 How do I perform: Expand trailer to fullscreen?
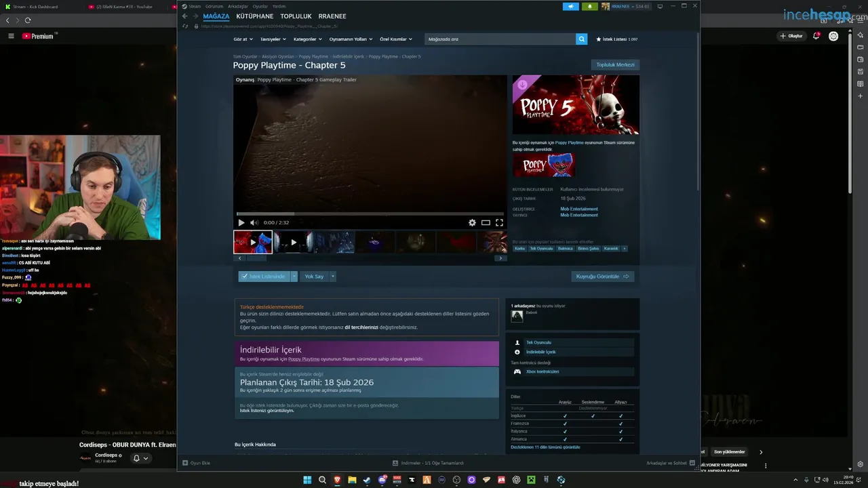(x=499, y=222)
